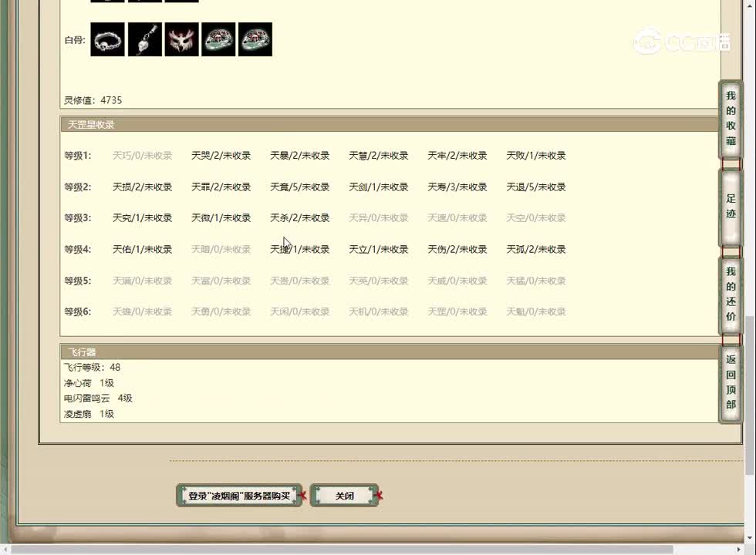Select 天退/5/未收录 entry

pos(536,187)
